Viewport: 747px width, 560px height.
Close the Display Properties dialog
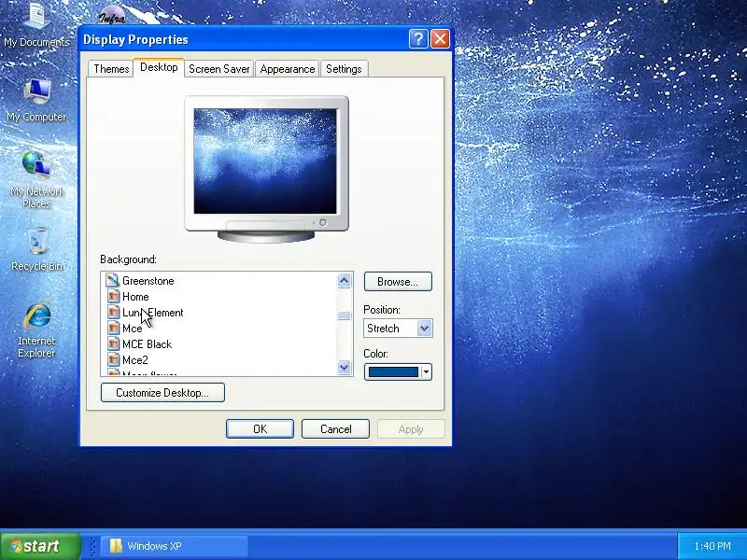pyautogui.click(x=440, y=39)
